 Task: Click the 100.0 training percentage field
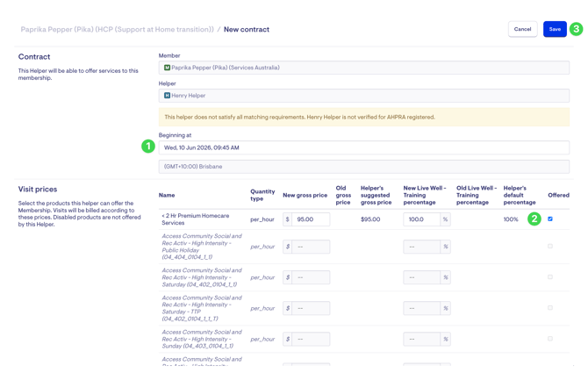click(x=421, y=219)
